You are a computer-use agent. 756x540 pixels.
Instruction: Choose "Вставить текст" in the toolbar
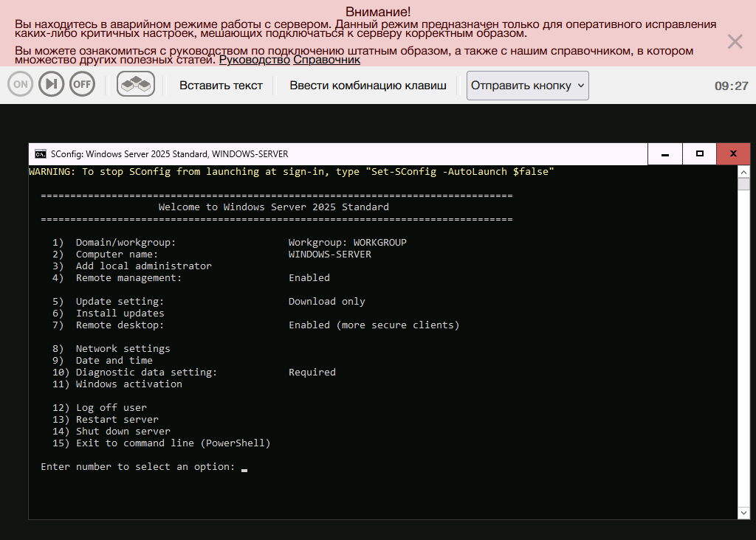click(x=221, y=86)
